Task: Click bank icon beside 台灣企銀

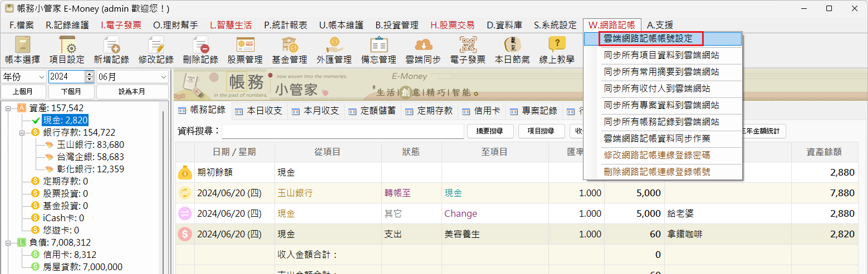Action: [x=49, y=157]
